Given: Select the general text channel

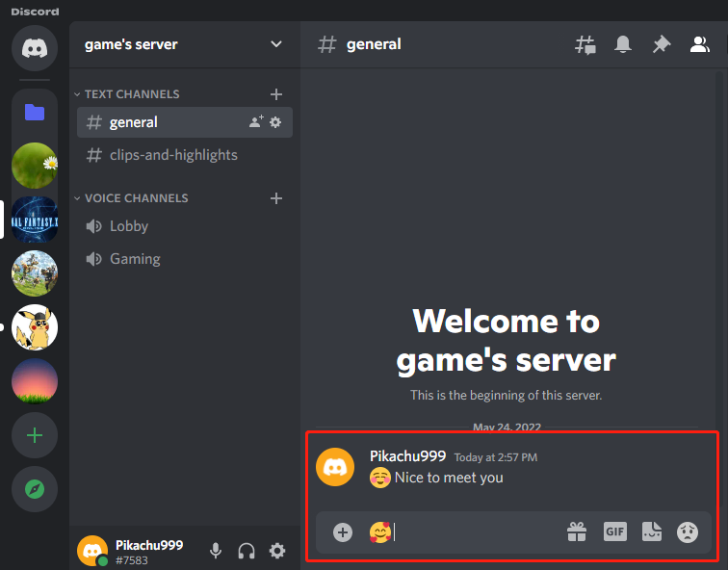Looking at the screenshot, I should click(185, 122).
